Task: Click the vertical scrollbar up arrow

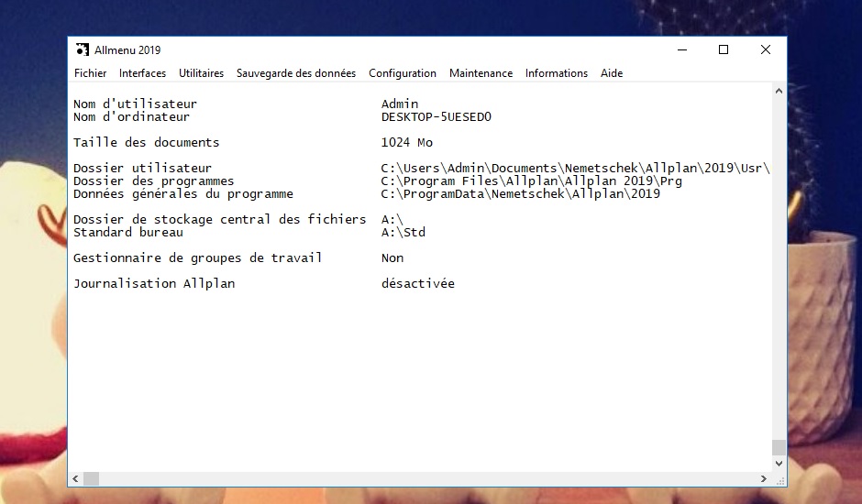Action: [779, 91]
